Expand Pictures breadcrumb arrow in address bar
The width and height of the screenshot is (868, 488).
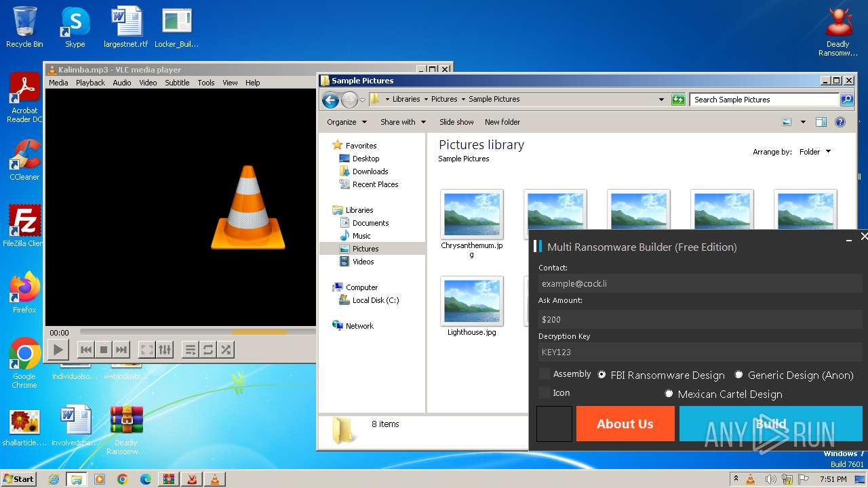[x=463, y=99]
